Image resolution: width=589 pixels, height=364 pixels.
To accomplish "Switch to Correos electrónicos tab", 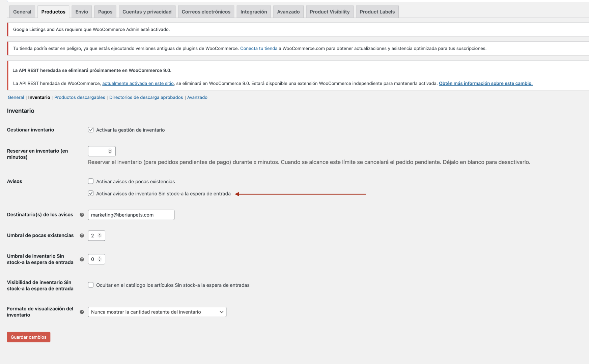I will click(206, 12).
